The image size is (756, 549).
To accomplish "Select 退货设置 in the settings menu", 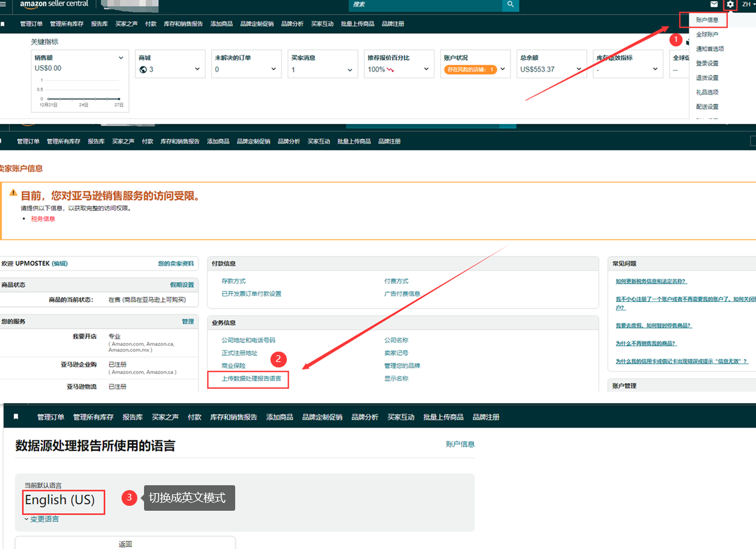I will tap(707, 78).
